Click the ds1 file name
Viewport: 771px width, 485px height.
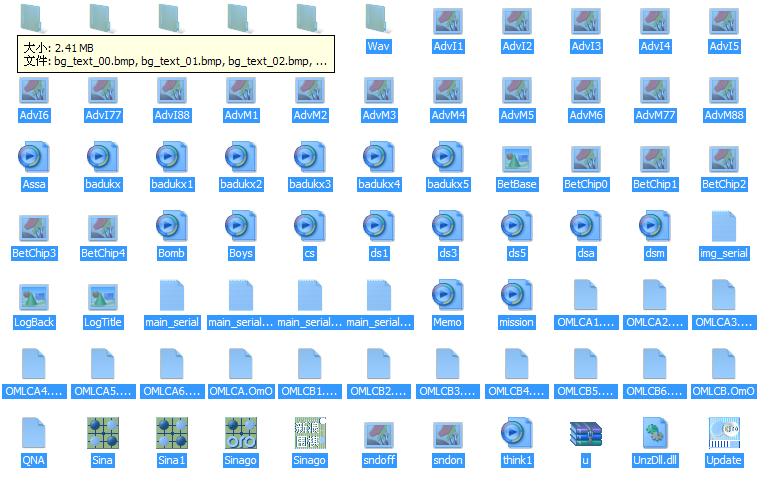coord(379,253)
